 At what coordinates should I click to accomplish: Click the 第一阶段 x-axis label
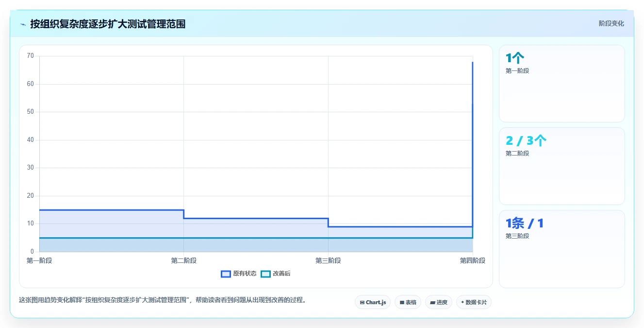click(x=39, y=261)
